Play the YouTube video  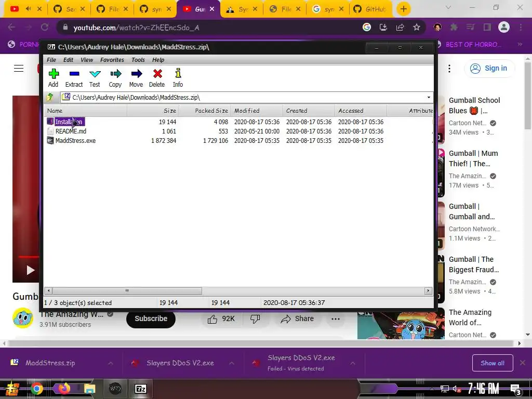(31, 270)
